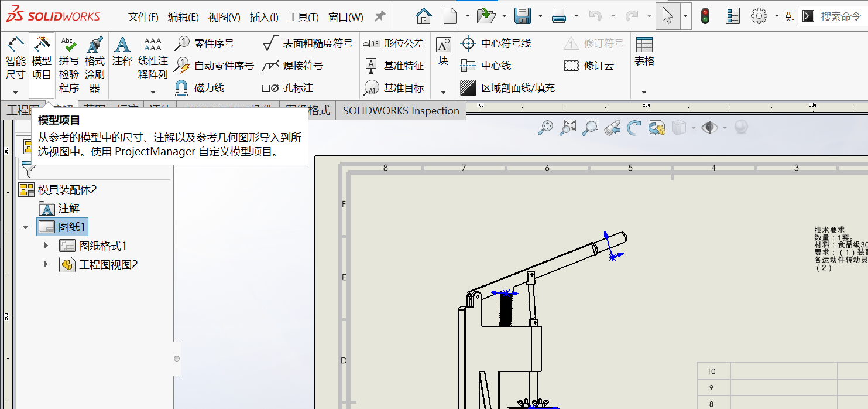Insert a 表面粗糙度符号 surface finish symbol
The width and height of the screenshot is (868, 409).
point(299,42)
